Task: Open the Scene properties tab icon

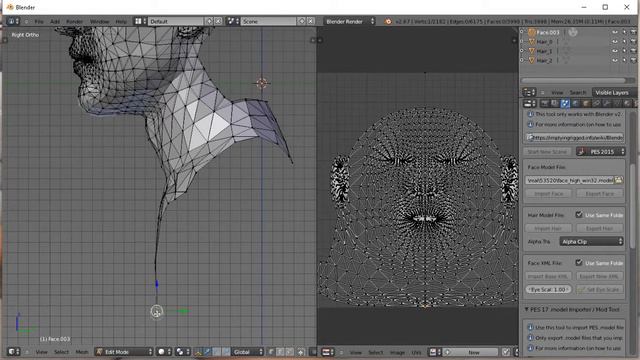Action: point(565,104)
